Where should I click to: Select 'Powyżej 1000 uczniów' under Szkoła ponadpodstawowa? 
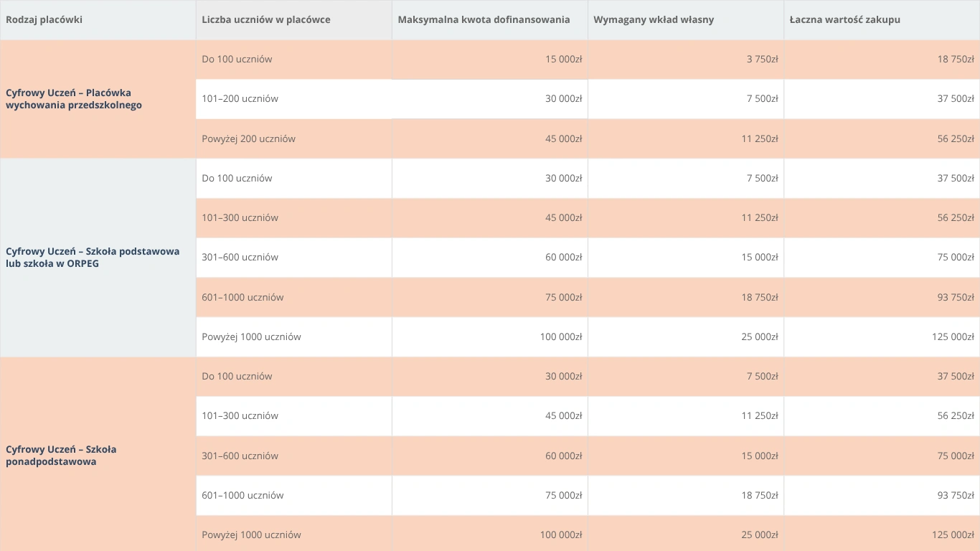294,534
